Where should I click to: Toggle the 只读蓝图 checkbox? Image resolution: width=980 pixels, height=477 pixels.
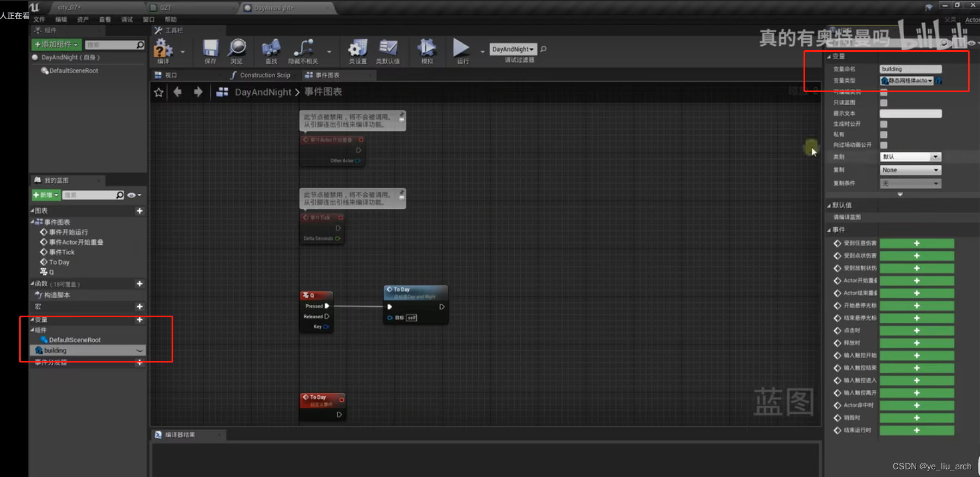[x=884, y=102]
